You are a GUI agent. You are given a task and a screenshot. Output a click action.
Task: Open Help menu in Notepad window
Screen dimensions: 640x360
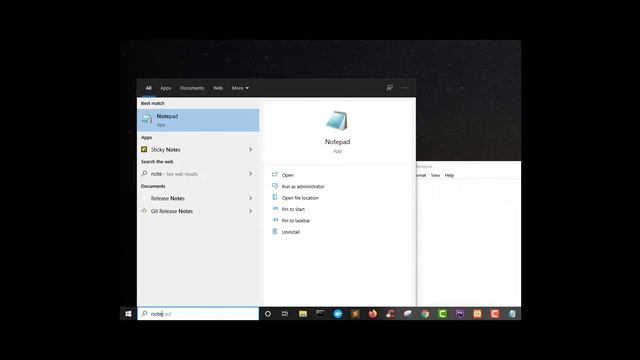pyautogui.click(x=449, y=176)
